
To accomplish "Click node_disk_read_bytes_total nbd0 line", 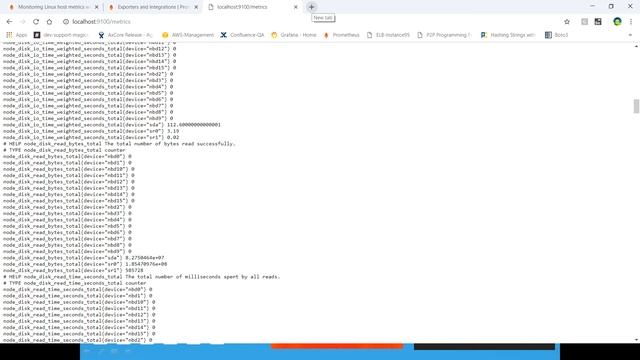I will point(67,156).
